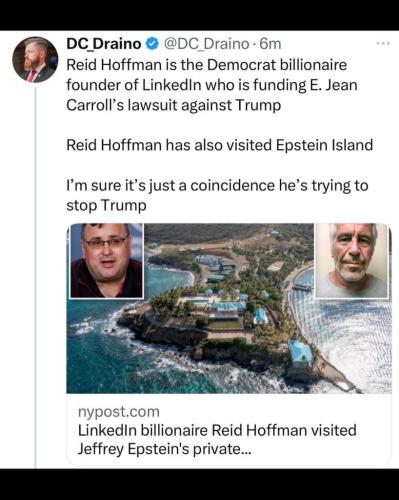
Task: Click the final words "stop Trump"
Action: (x=106, y=205)
